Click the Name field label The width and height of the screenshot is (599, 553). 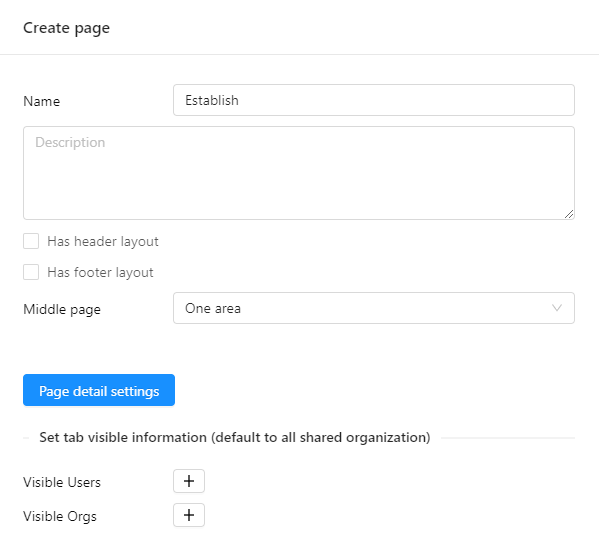coord(42,101)
